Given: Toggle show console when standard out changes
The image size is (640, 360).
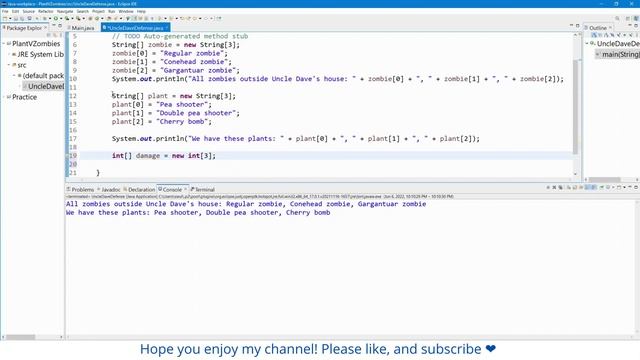Looking at the screenshot, I should point(587,187).
